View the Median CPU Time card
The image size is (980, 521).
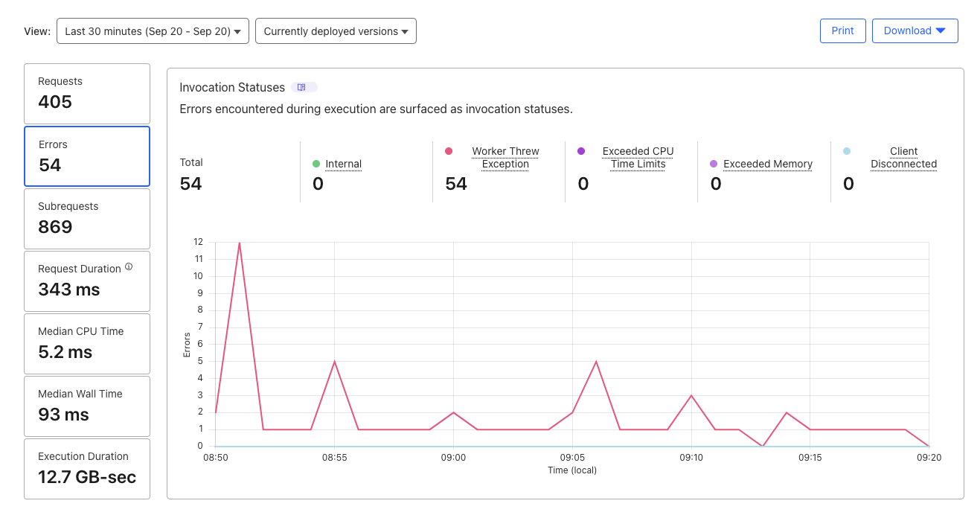click(87, 343)
